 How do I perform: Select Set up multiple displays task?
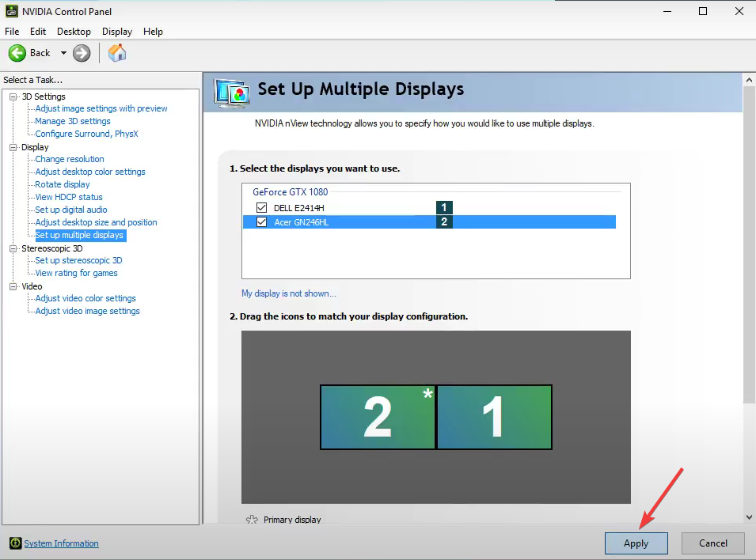pos(80,235)
